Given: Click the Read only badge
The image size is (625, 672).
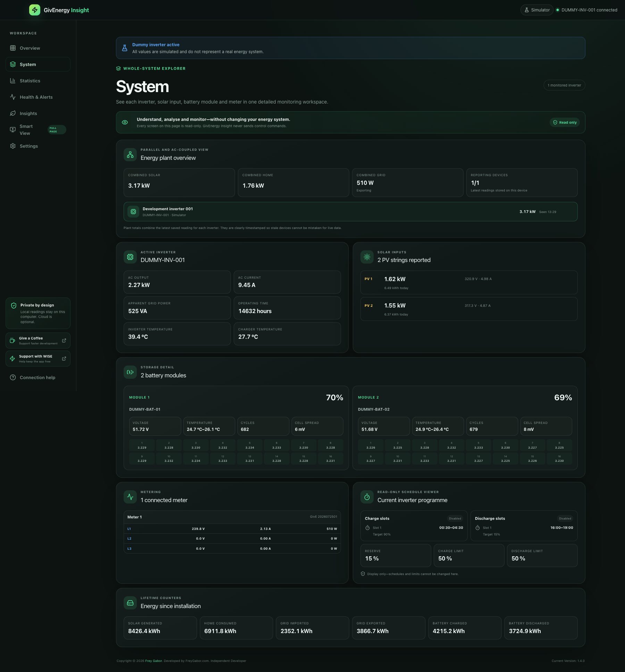Looking at the screenshot, I should [x=565, y=122].
